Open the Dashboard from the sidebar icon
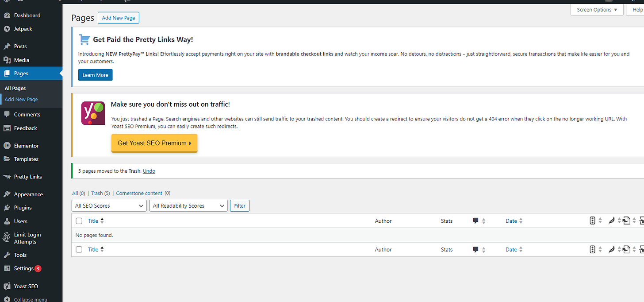The height and width of the screenshot is (302, 644). pos(7,15)
